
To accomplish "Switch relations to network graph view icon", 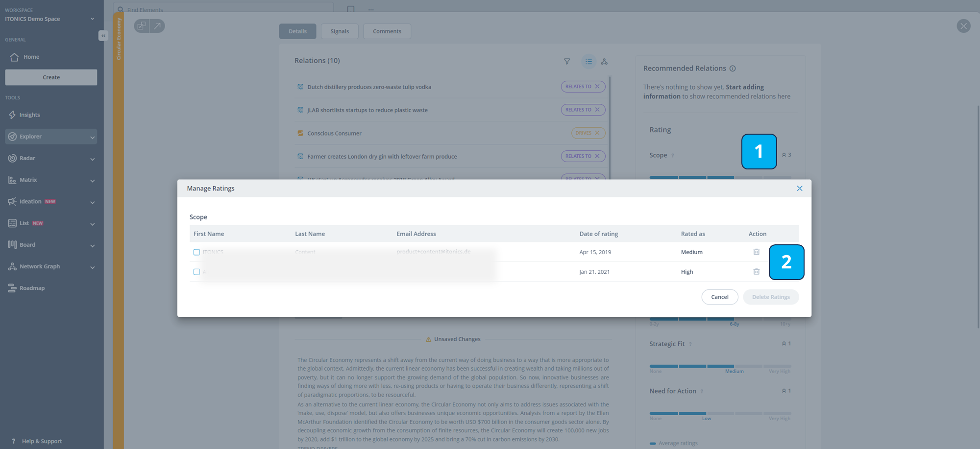I will [604, 61].
